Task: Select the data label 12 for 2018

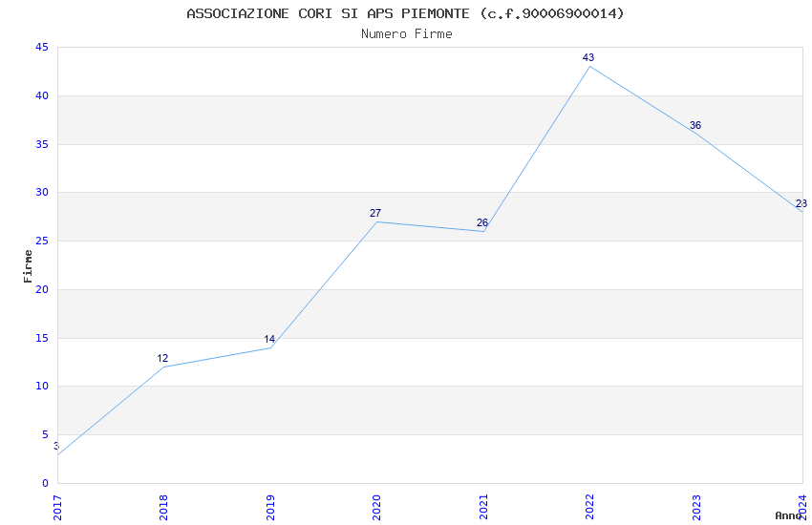Action: 162,358
